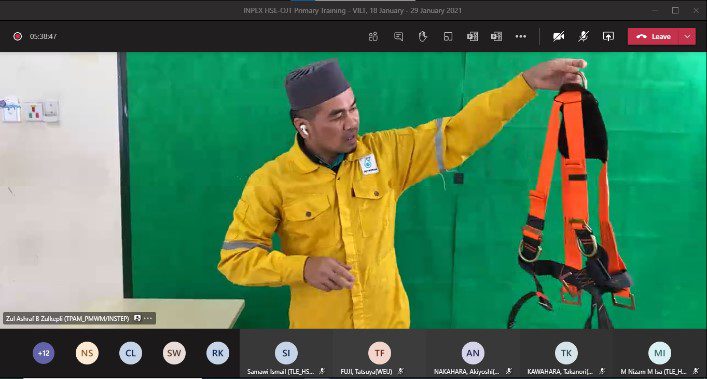Click the FUJI, Tatsuya(WEU) name label
The height and width of the screenshot is (379, 707).
tap(366, 372)
